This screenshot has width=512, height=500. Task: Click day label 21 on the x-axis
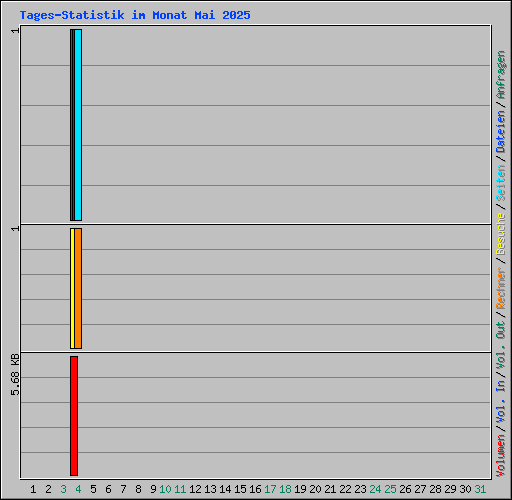click(330, 489)
